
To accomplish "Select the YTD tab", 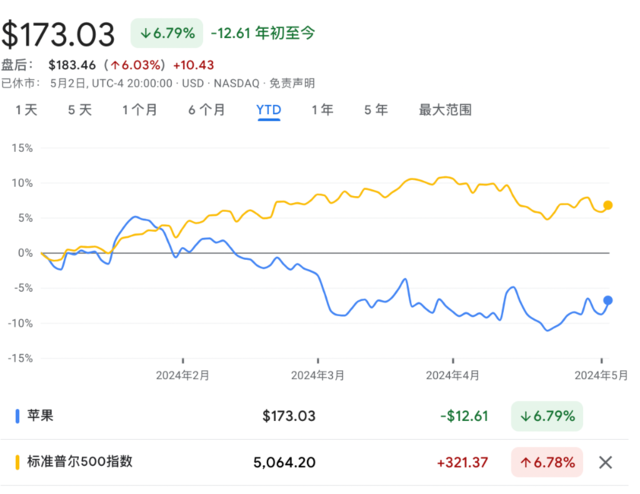I will tap(269, 110).
